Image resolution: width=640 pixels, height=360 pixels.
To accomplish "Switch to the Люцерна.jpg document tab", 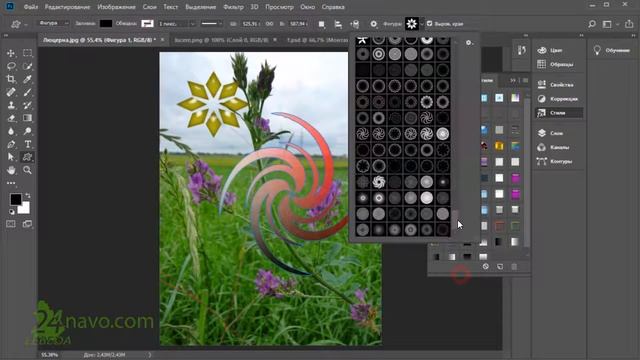I will [x=99, y=40].
